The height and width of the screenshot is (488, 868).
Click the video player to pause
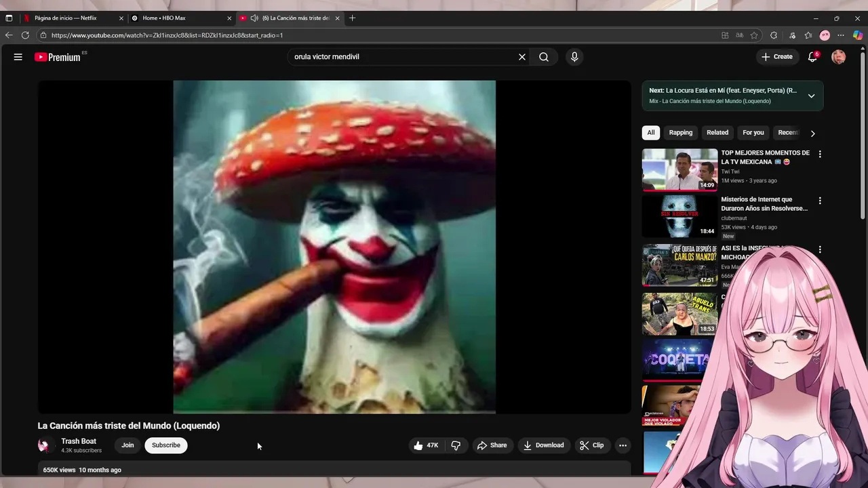(334, 247)
